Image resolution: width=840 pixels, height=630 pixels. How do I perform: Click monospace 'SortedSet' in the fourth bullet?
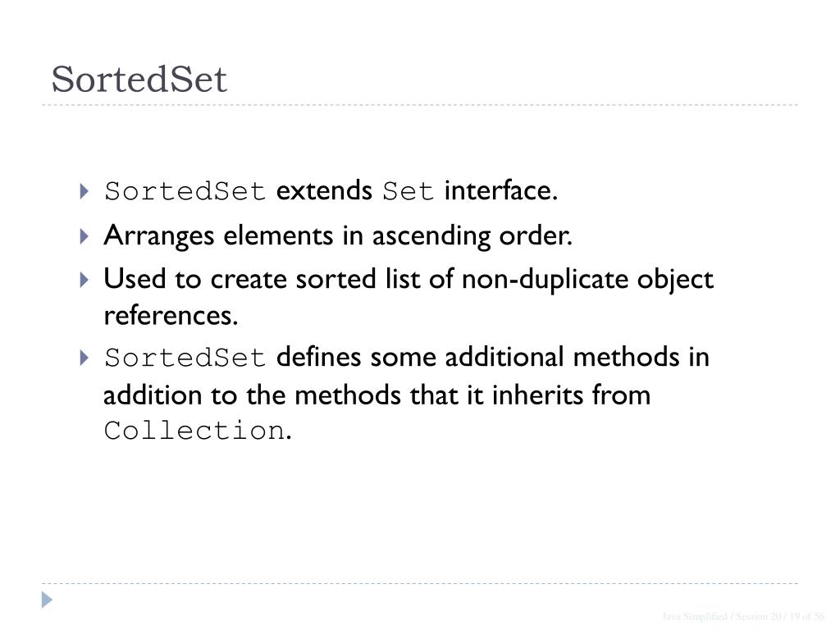(x=185, y=358)
